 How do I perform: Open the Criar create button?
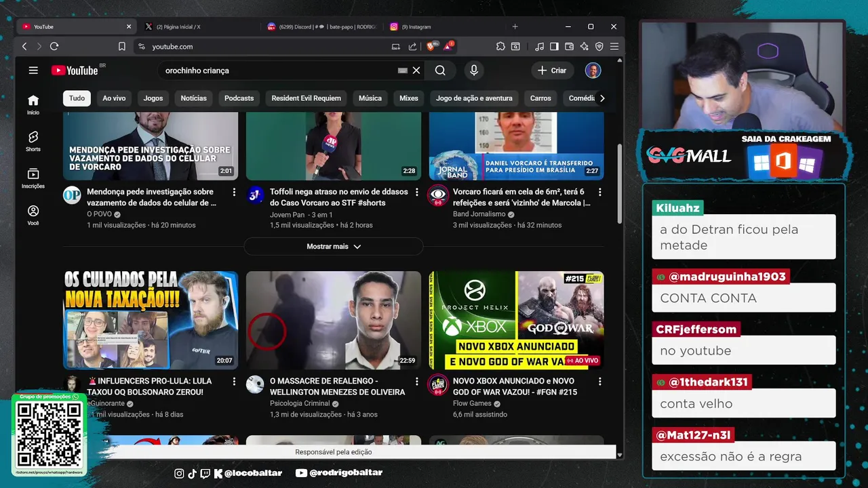552,70
